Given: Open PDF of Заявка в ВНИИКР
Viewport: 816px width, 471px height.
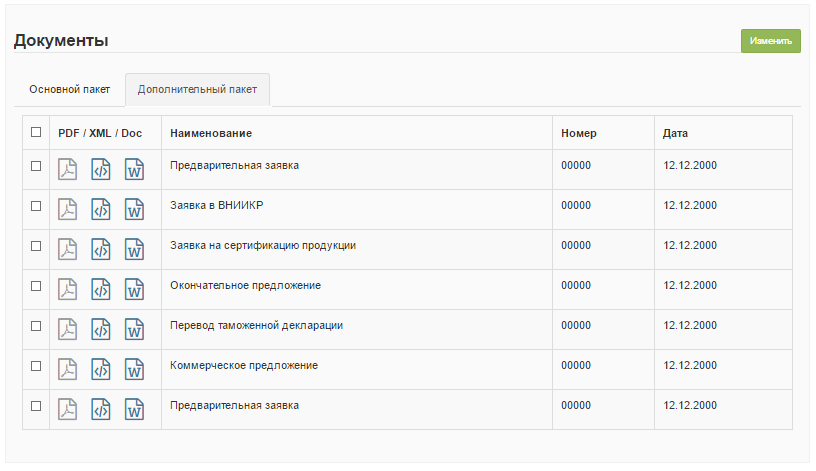Looking at the screenshot, I should (67, 209).
